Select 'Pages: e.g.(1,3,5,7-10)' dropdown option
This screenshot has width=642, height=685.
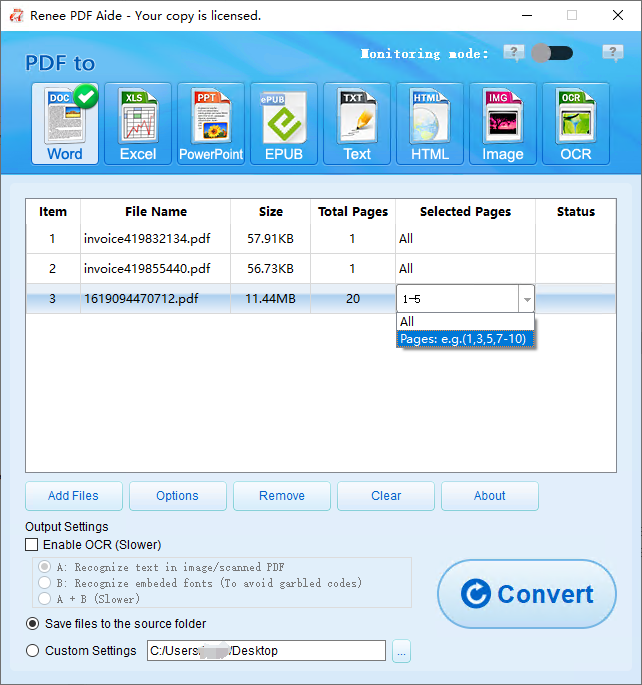pos(465,339)
